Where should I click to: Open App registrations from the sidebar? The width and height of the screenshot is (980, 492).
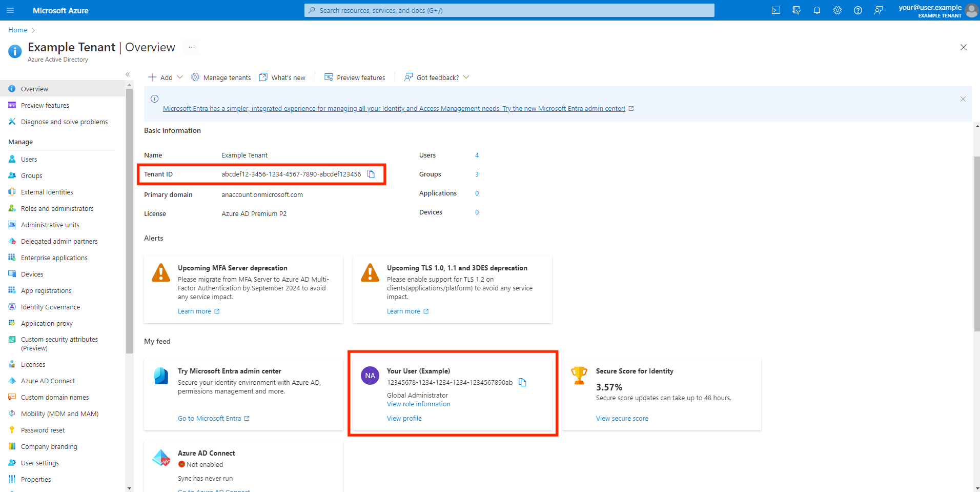click(x=46, y=290)
